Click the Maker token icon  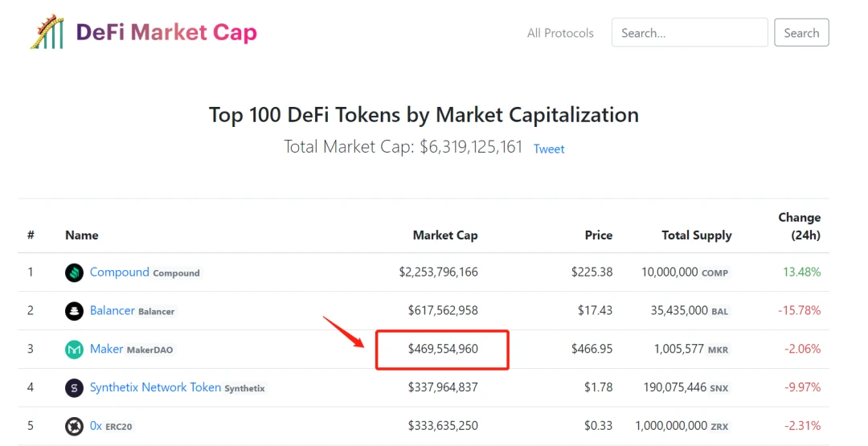(74, 350)
